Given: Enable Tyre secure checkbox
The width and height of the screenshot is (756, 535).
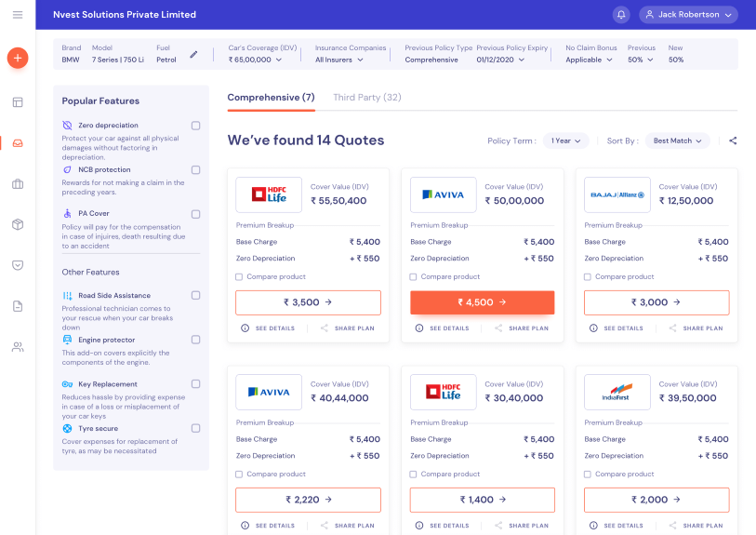Looking at the screenshot, I should tap(196, 428).
